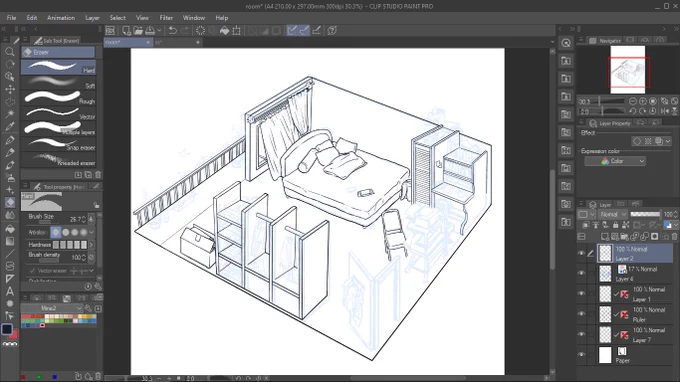The height and width of the screenshot is (382, 680).
Task: Open the File menu
Action: [11, 18]
